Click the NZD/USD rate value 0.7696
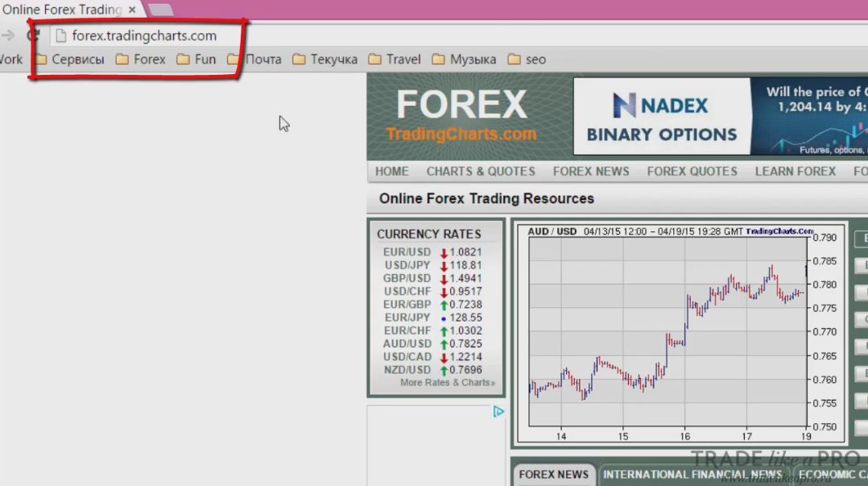This screenshot has width=868, height=486. (x=465, y=370)
